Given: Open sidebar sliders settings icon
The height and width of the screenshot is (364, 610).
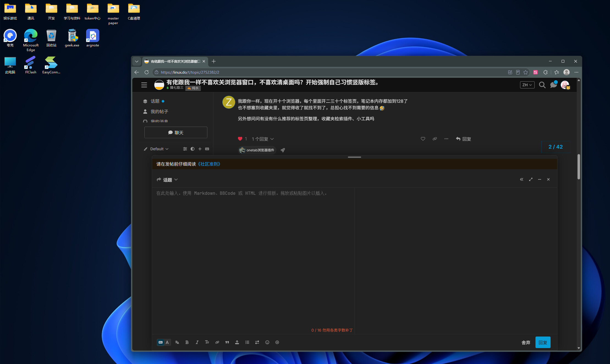Looking at the screenshot, I should pyautogui.click(x=185, y=149).
